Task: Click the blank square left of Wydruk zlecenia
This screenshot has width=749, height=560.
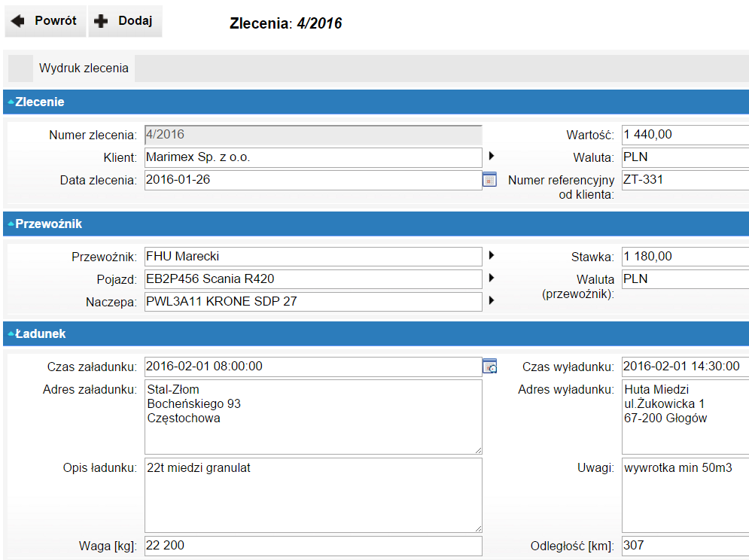Action: (20, 68)
